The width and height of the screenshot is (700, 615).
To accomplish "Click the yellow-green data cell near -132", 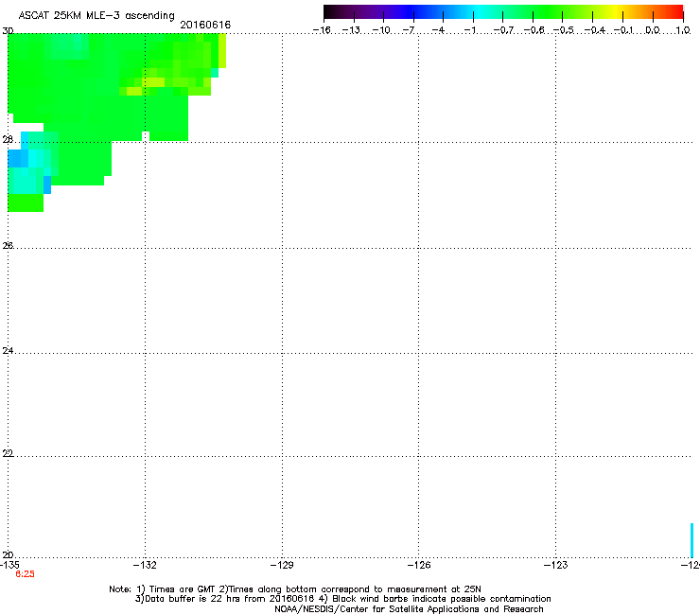I will pos(153,82).
